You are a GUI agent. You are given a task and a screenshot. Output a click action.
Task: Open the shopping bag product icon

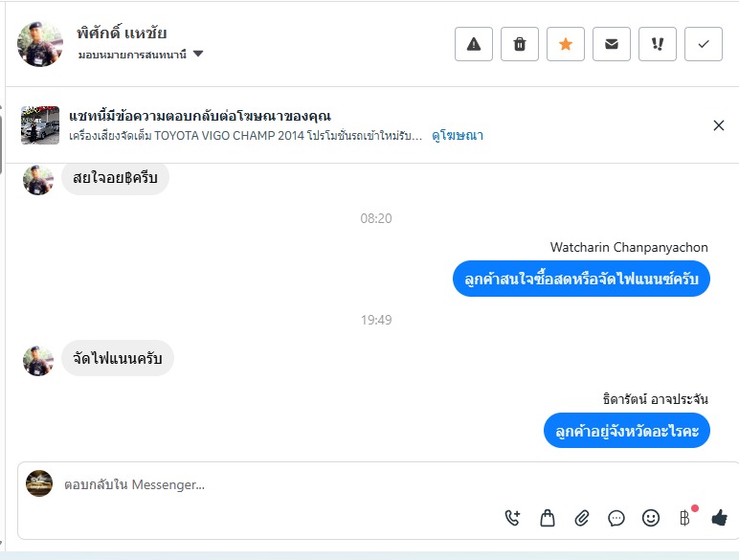click(548, 518)
